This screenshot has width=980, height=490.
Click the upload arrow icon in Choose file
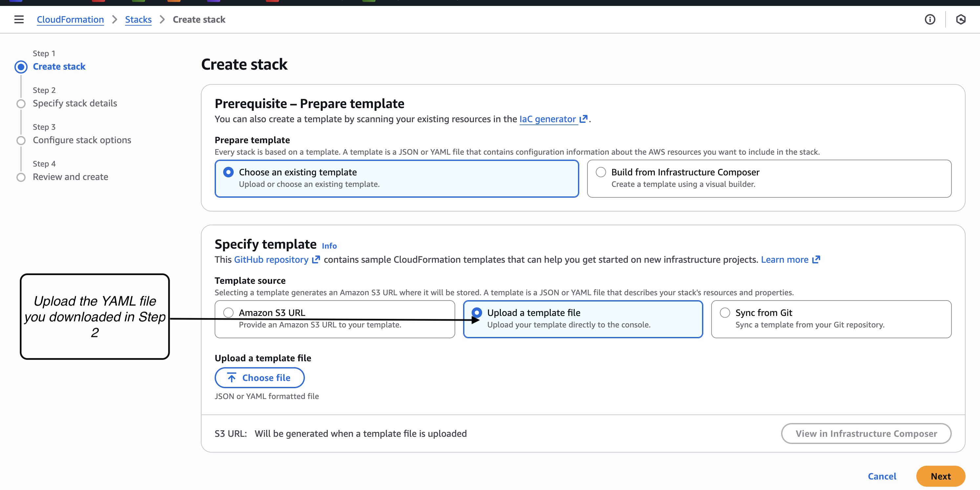click(x=231, y=377)
